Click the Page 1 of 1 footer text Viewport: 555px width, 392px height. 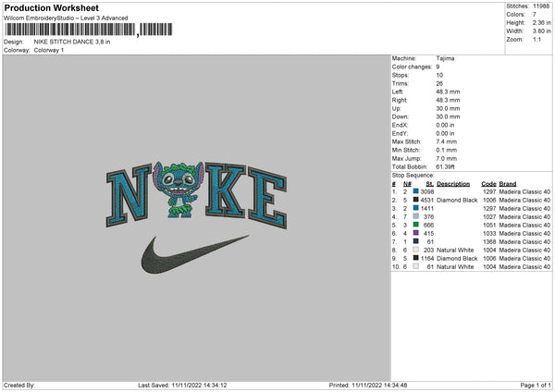tap(536, 386)
